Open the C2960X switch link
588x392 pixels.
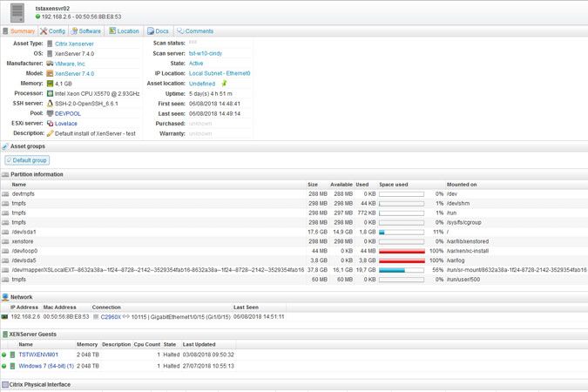tap(111, 317)
